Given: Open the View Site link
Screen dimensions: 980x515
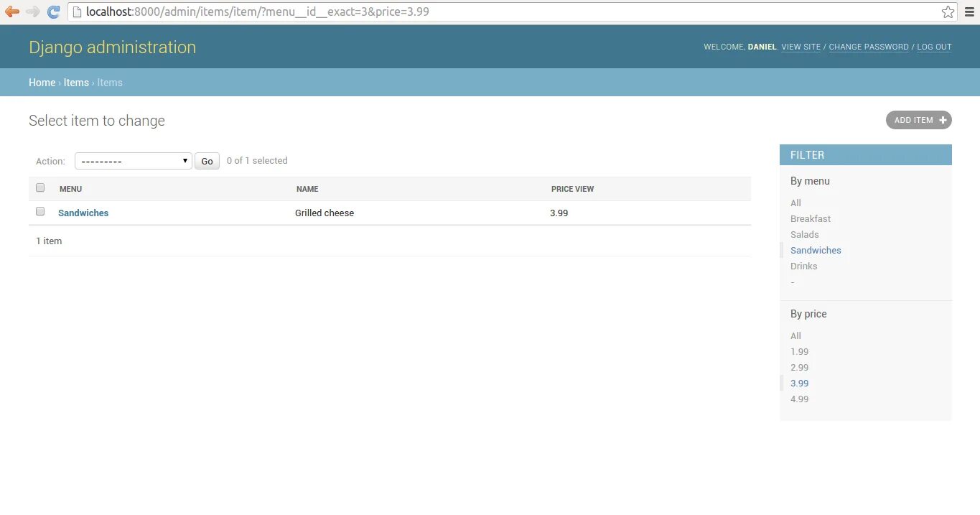Looking at the screenshot, I should (801, 47).
